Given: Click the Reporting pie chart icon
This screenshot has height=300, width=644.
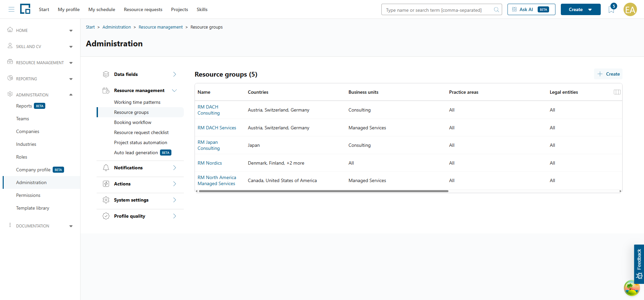Looking at the screenshot, I should (x=10, y=78).
